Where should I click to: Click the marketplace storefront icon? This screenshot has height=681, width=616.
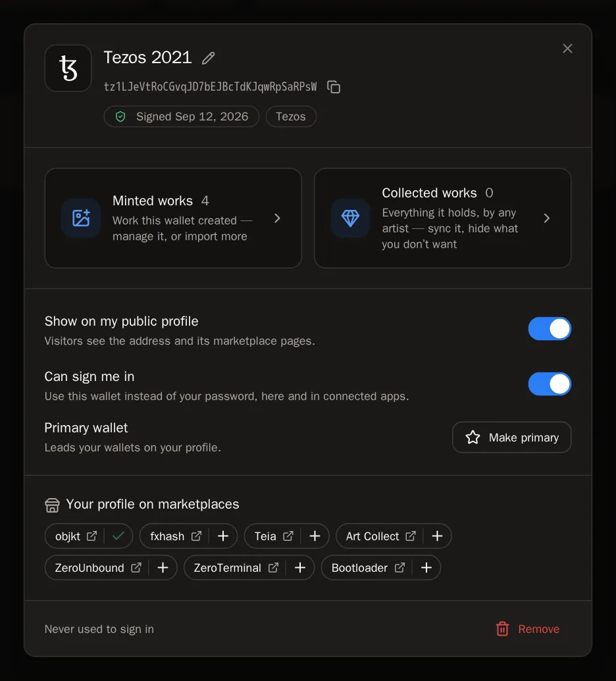tap(52, 505)
